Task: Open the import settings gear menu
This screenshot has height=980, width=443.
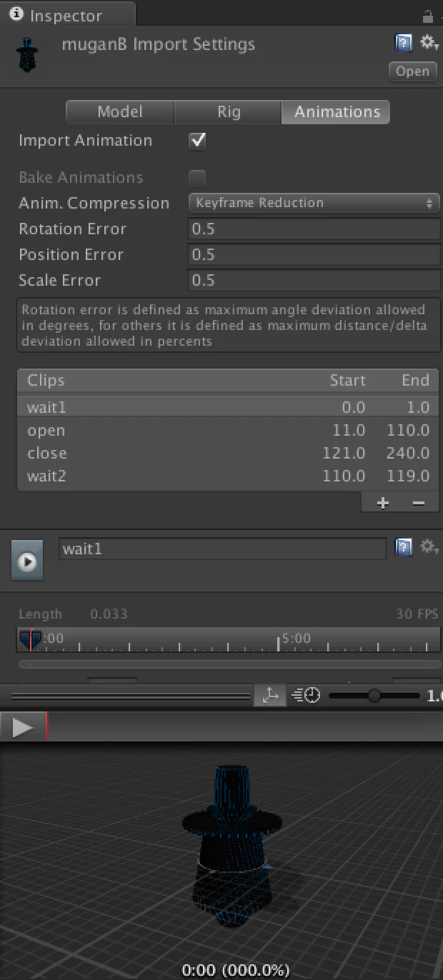Action: click(429, 44)
